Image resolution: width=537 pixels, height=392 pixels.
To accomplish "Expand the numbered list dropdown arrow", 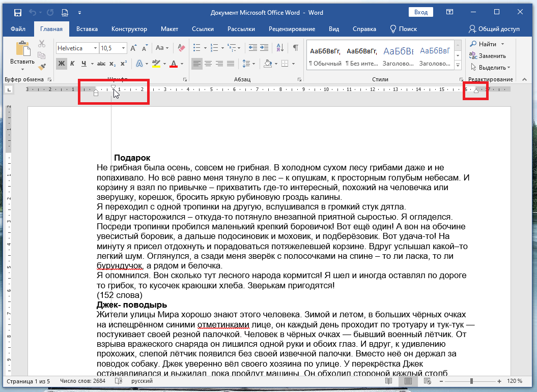I will 222,48.
